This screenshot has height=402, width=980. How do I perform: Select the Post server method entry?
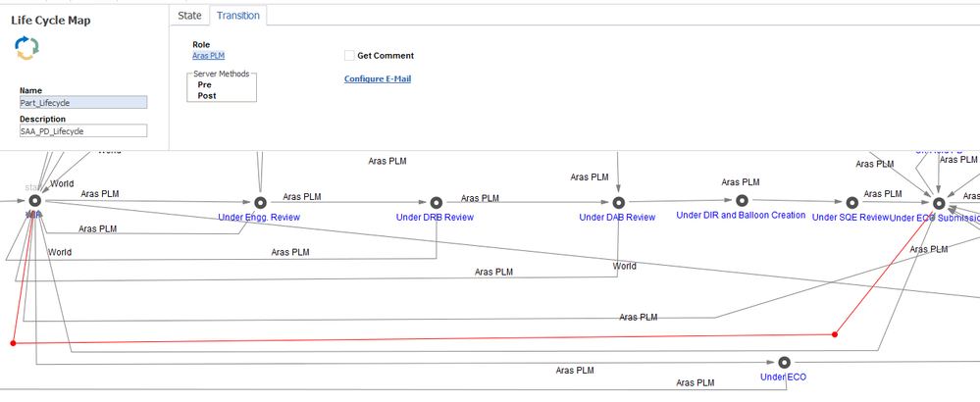[207, 95]
